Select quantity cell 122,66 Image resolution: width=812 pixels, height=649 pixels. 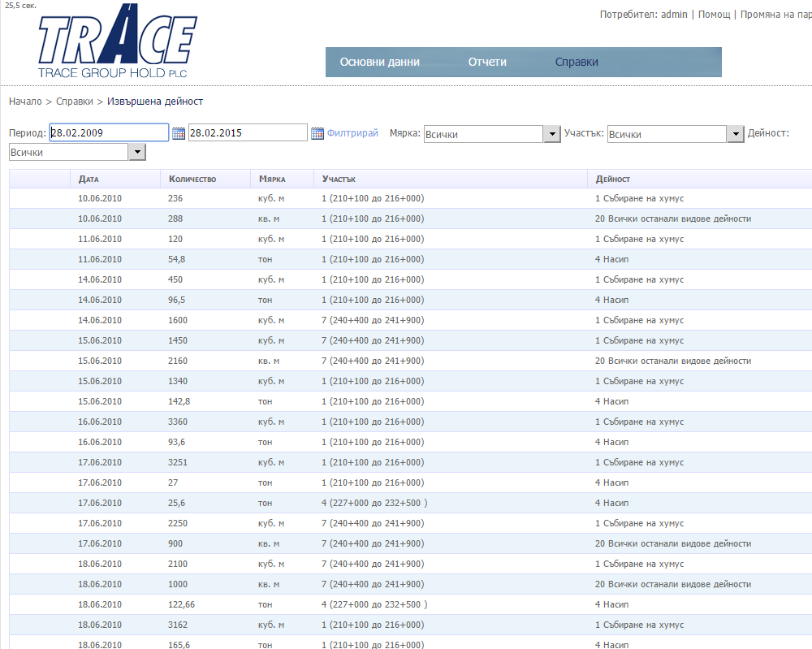181,604
